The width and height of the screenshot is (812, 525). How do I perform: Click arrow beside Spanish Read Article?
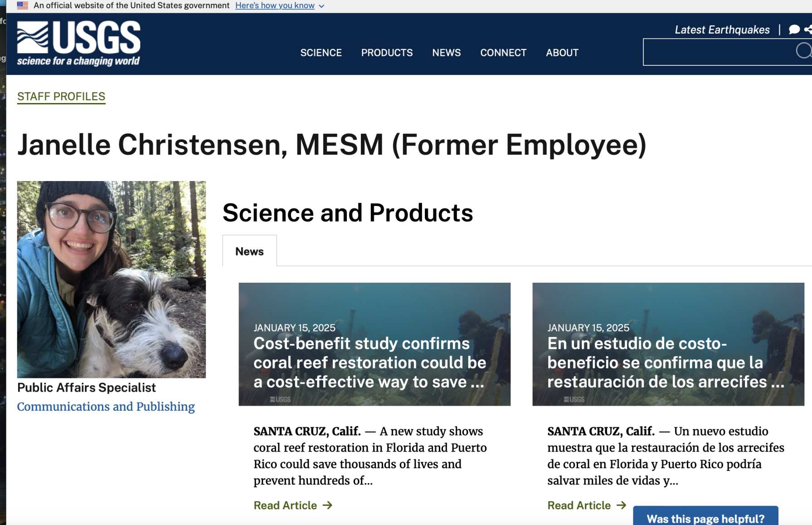[622, 505]
